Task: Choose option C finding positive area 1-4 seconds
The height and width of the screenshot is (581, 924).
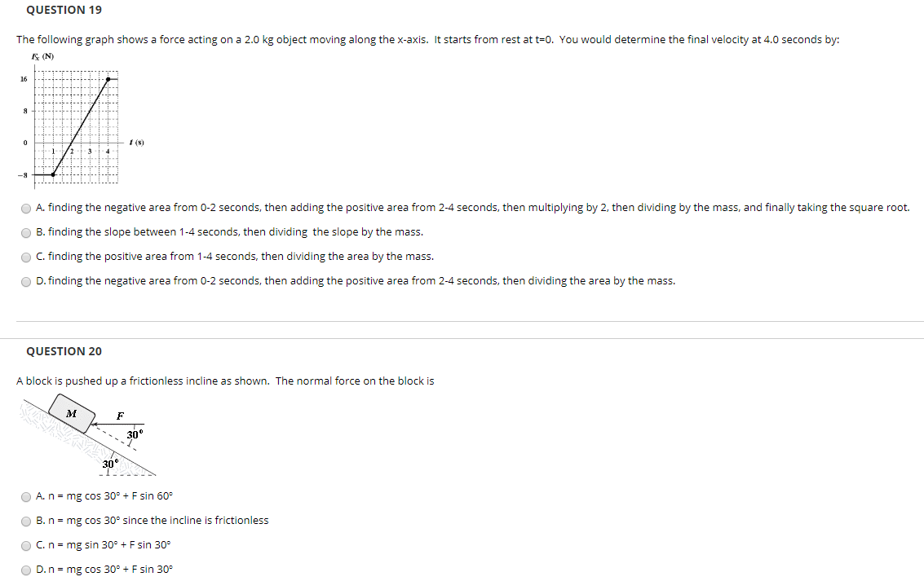Action: 26,257
